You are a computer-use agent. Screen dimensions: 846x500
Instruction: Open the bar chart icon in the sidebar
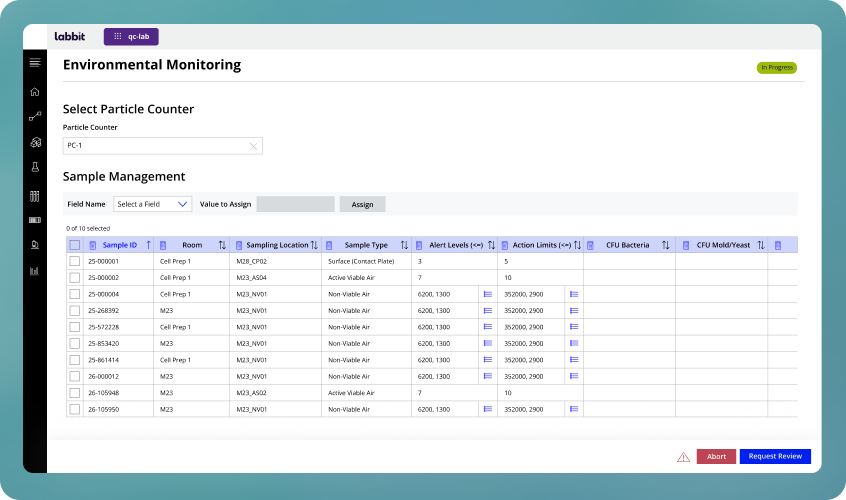pos(35,271)
